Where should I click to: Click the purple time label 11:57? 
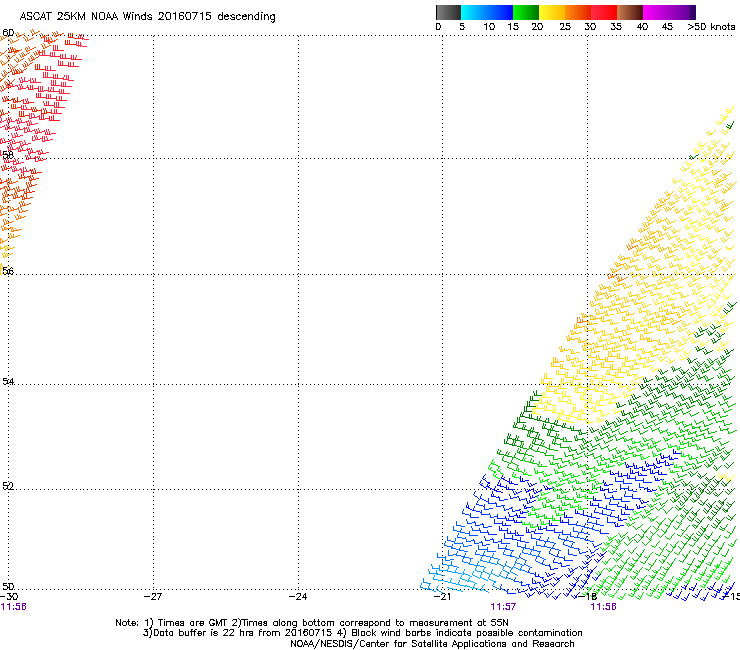pyautogui.click(x=503, y=607)
